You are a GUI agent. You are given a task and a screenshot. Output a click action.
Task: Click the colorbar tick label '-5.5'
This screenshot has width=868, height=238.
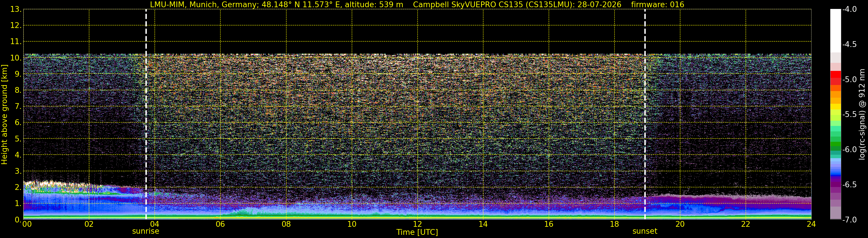[850, 114]
